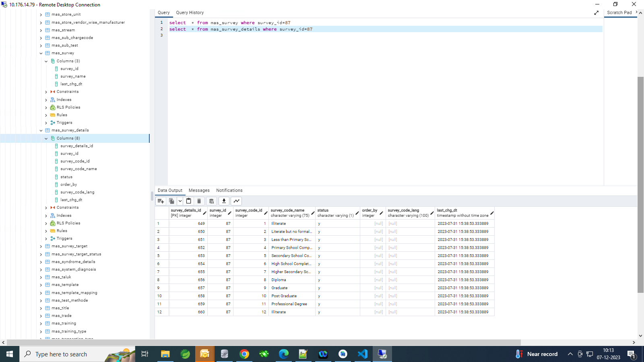Collapse the mas_survey_details table node

point(41,130)
